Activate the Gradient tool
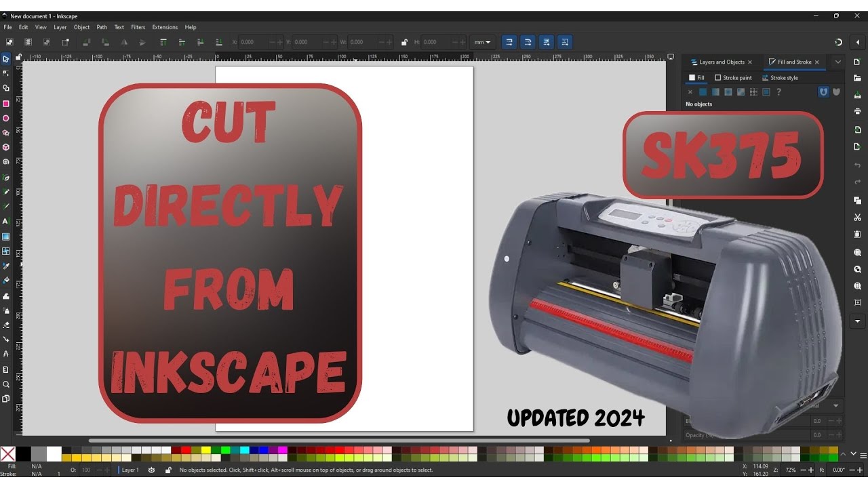Screen dimensions: 868x488 pyautogui.click(x=6, y=237)
